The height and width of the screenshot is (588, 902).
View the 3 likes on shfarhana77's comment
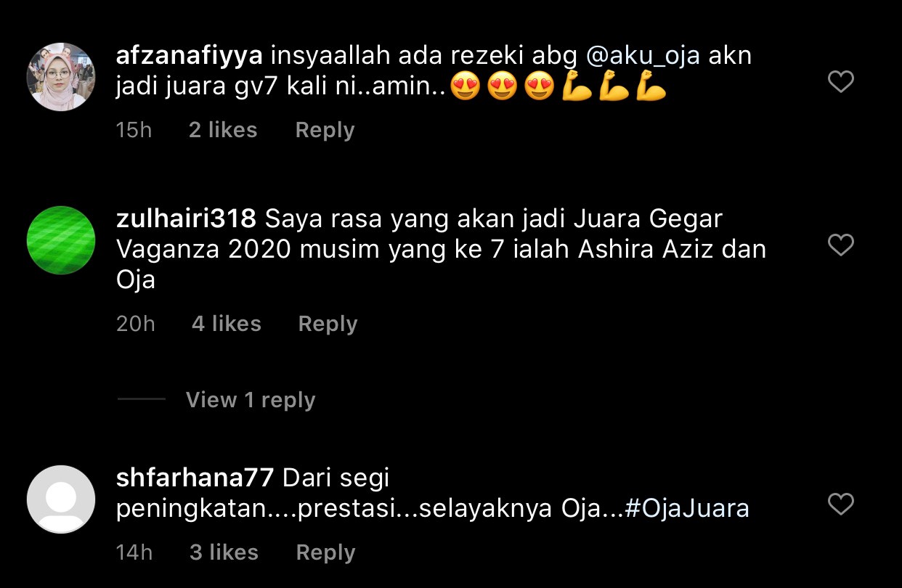click(x=224, y=552)
